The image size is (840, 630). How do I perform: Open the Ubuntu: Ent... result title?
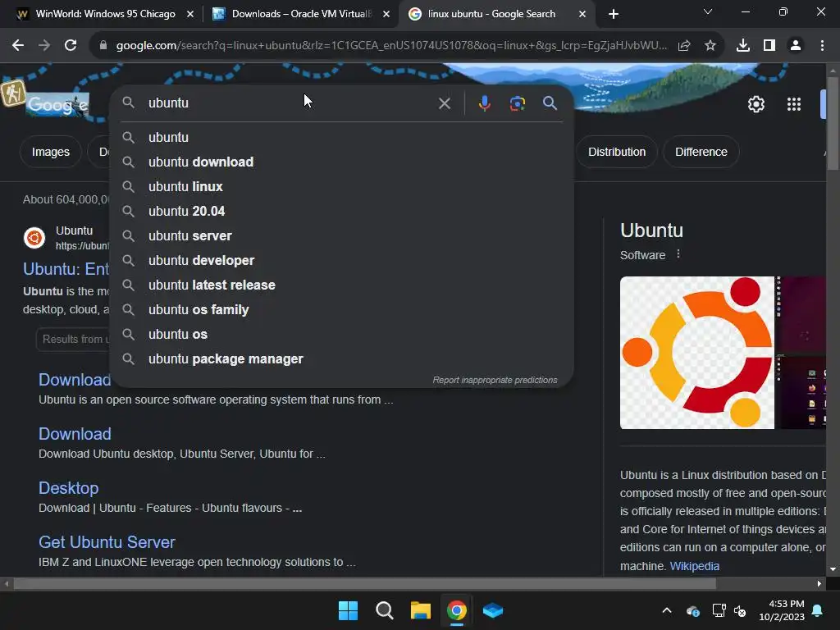[66, 268]
